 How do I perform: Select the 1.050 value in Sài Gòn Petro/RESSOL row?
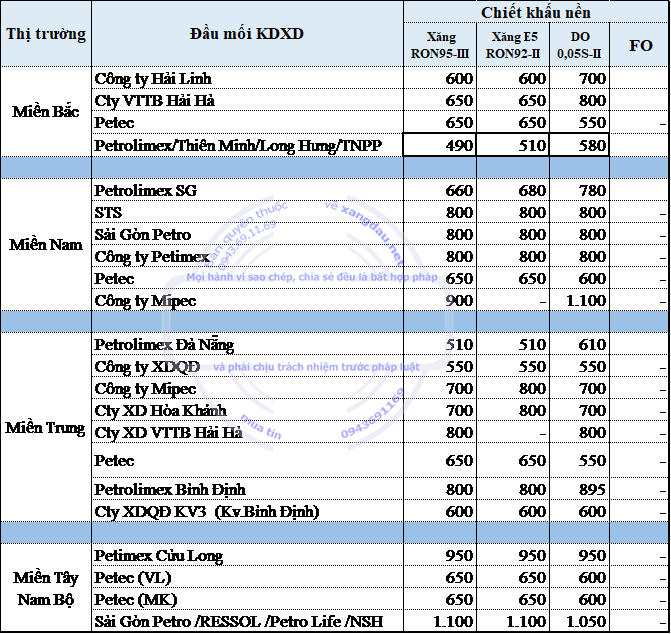point(579,621)
